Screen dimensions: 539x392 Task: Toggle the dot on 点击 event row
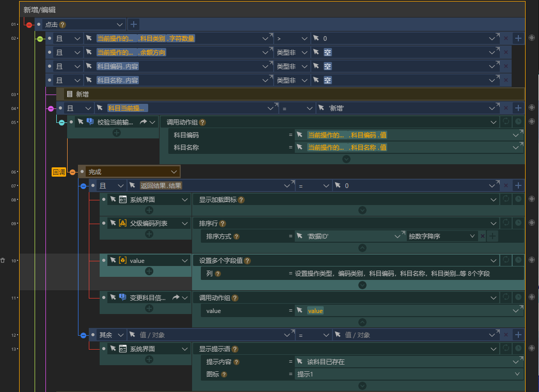point(39,24)
